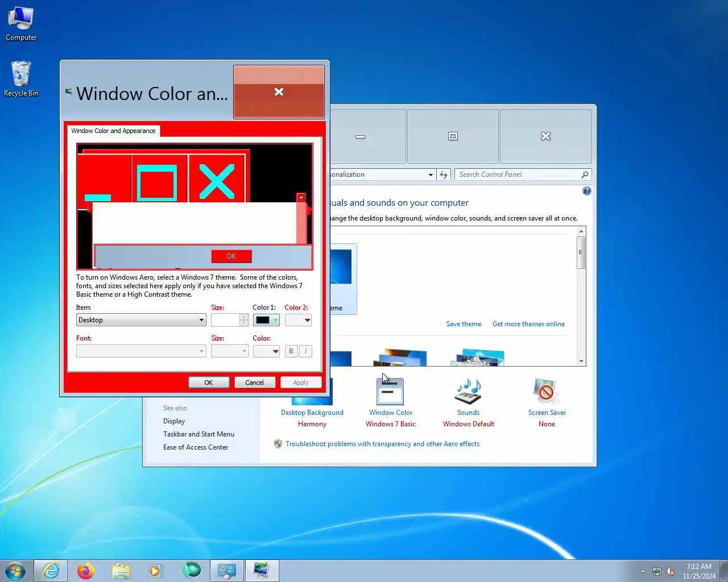Open Troubleshoot transparency and Aero effects link
This screenshot has width=728, height=582.
click(x=382, y=444)
